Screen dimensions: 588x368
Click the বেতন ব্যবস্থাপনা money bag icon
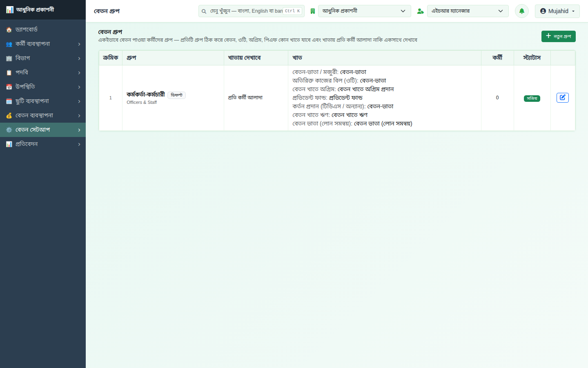pos(9,116)
